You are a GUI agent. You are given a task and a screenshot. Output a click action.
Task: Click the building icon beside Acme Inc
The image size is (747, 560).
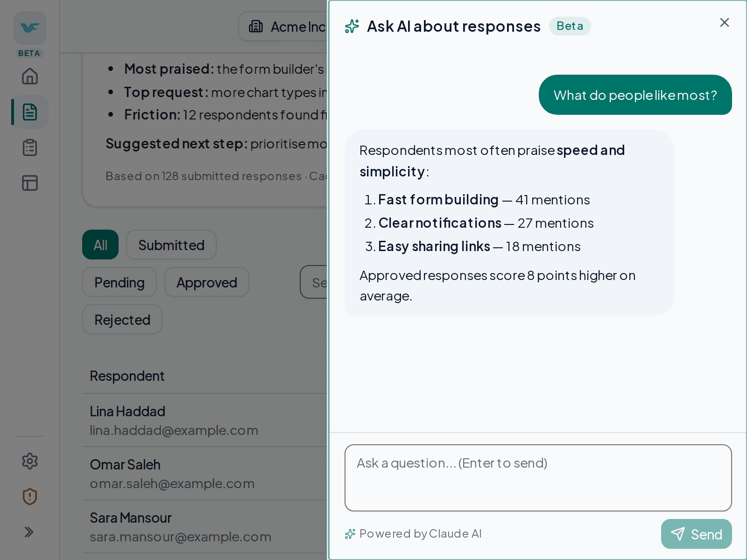click(256, 27)
